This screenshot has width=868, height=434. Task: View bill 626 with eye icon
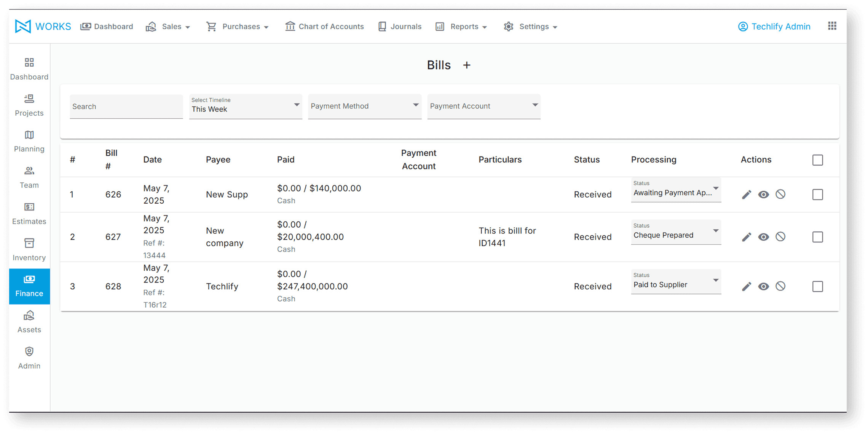[x=763, y=195]
